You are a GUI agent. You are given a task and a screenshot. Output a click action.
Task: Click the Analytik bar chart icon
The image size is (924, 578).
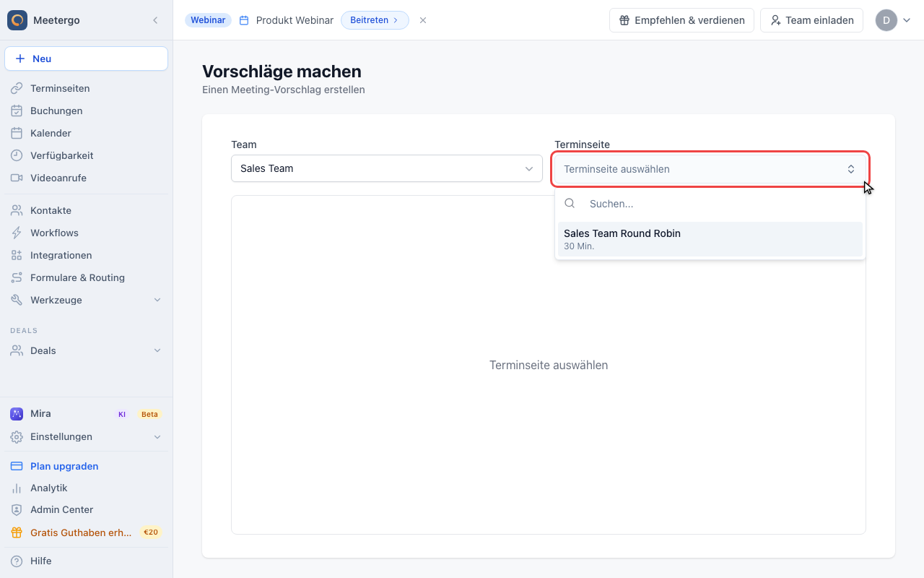coord(17,488)
